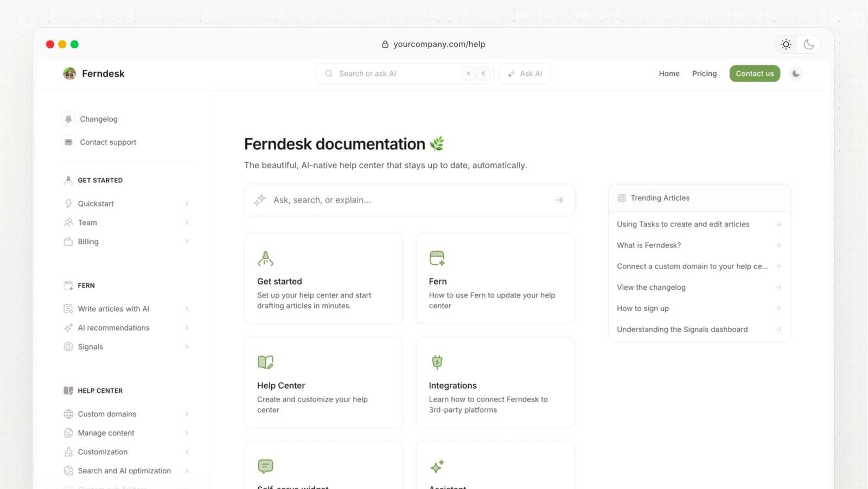Expand the Team section chevron
The width and height of the screenshot is (868, 489).
point(187,223)
